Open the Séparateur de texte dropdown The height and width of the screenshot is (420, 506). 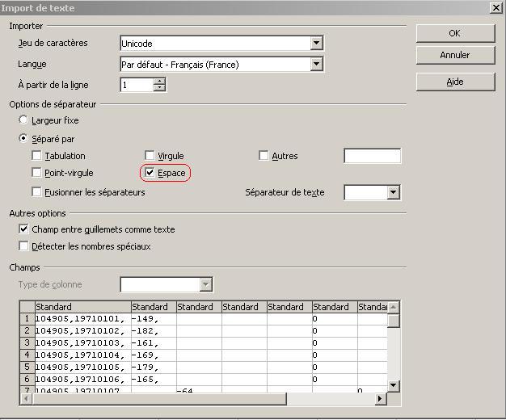point(393,192)
